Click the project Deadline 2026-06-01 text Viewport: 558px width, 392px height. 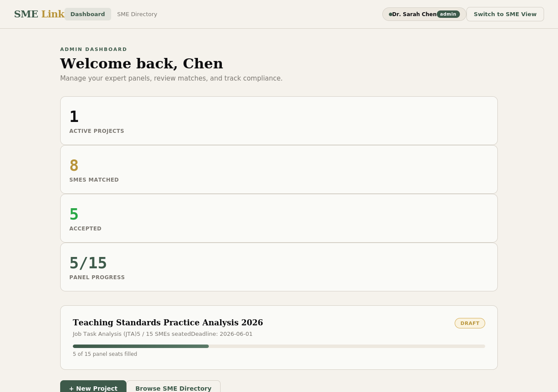pyautogui.click(x=221, y=334)
